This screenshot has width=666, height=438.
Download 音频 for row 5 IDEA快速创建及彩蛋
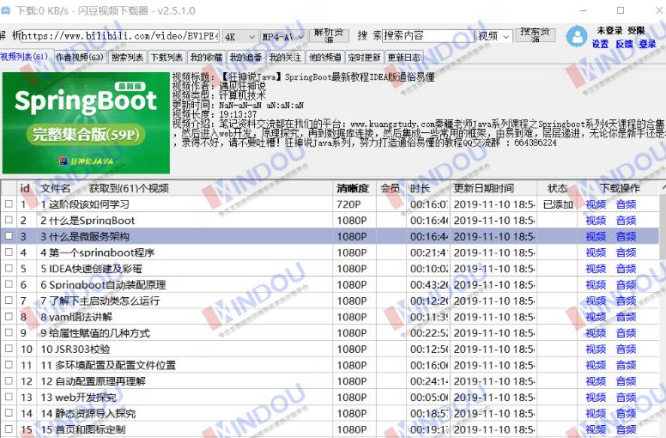pyautogui.click(x=626, y=268)
